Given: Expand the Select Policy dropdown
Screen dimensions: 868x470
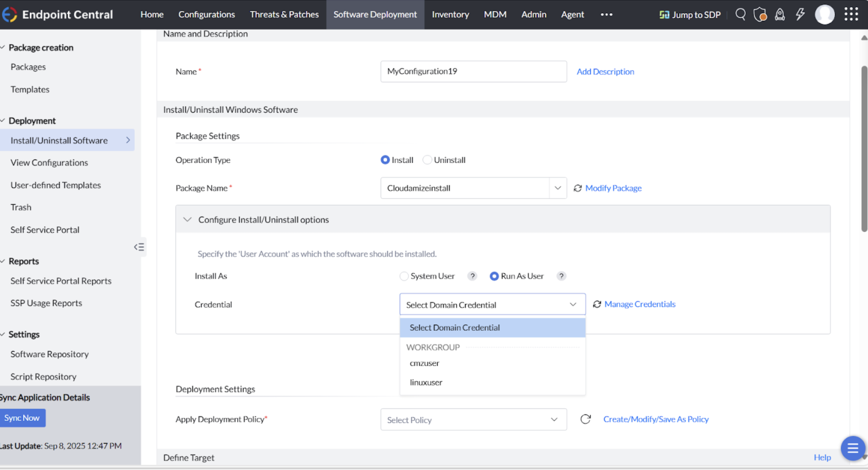Looking at the screenshot, I should pos(473,420).
